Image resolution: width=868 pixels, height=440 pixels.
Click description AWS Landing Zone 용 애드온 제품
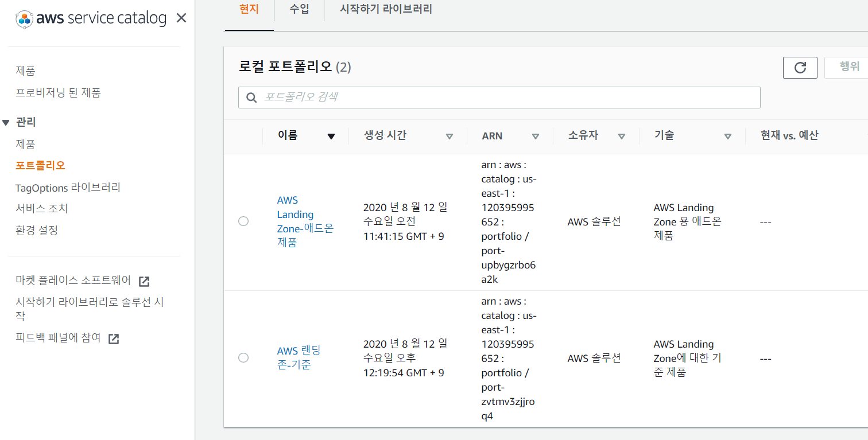687,221
